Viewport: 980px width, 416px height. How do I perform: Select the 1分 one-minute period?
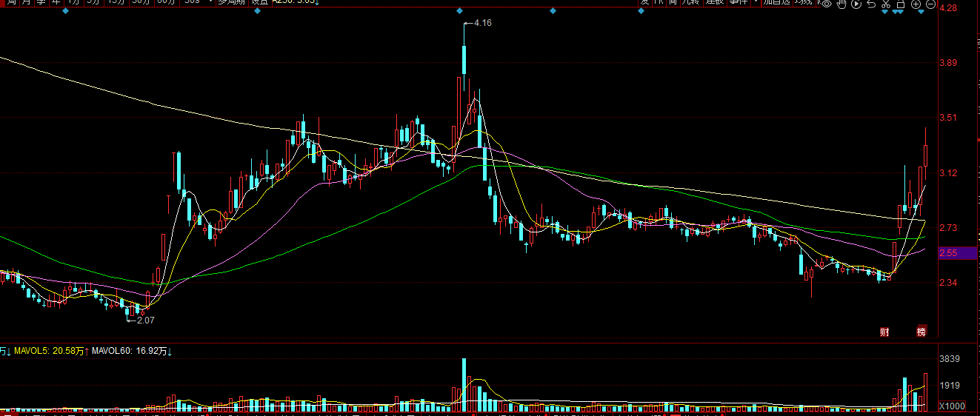[x=73, y=3]
